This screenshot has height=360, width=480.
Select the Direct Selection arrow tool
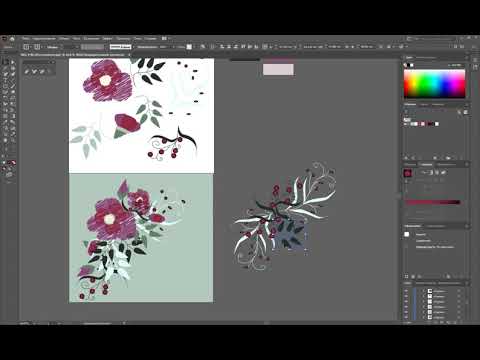coord(13,62)
